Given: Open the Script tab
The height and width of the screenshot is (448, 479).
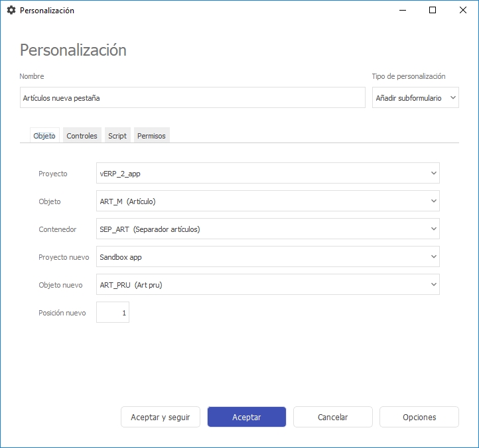Looking at the screenshot, I should (x=117, y=136).
